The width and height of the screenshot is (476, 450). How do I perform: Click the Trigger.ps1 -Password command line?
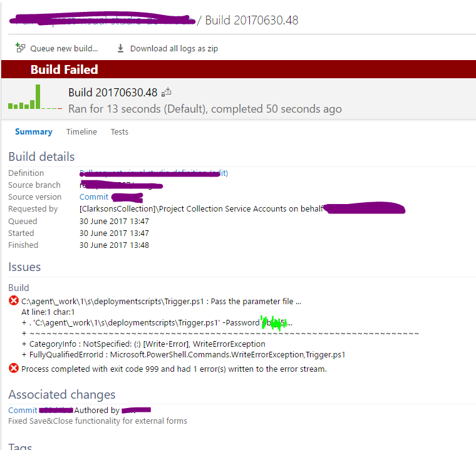point(157,322)
